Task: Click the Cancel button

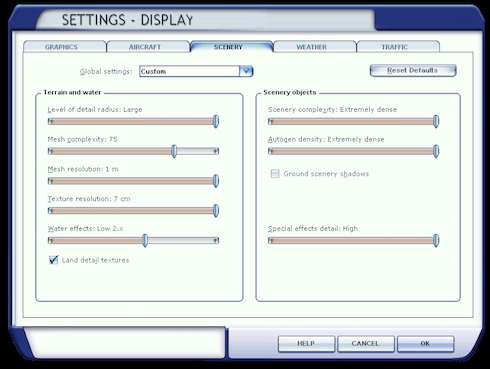Action: coord(366,344)
